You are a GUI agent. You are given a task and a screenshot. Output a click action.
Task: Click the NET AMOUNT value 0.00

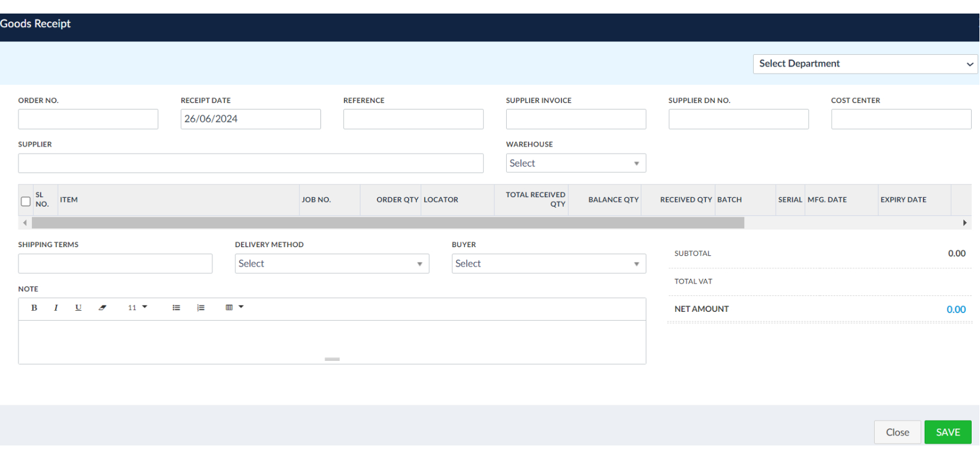[x=956, y=310]
